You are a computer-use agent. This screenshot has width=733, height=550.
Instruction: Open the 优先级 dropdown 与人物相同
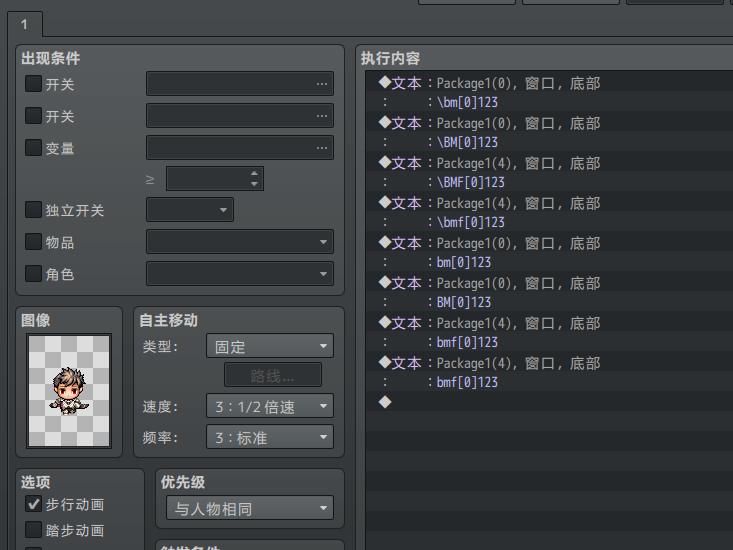tap(250, 508)
